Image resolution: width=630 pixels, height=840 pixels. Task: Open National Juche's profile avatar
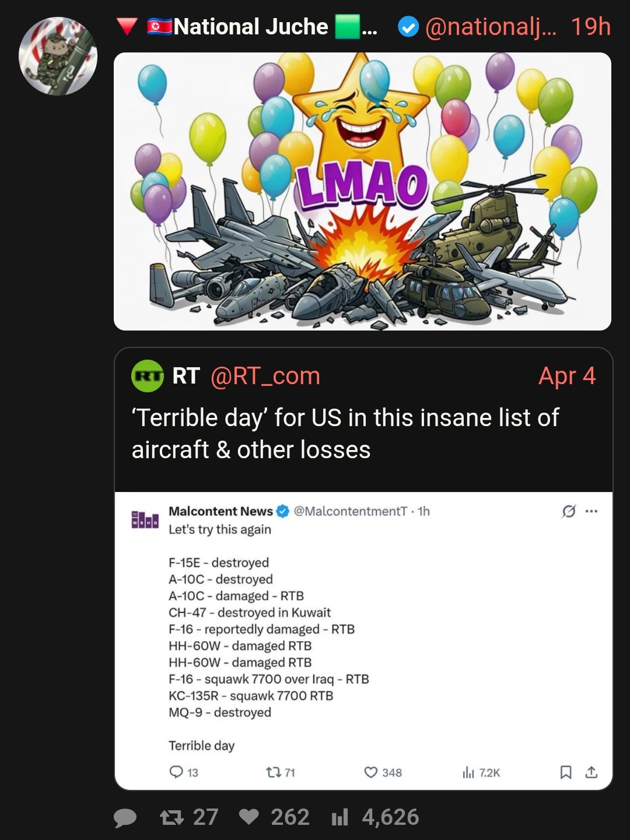(58, 56)
